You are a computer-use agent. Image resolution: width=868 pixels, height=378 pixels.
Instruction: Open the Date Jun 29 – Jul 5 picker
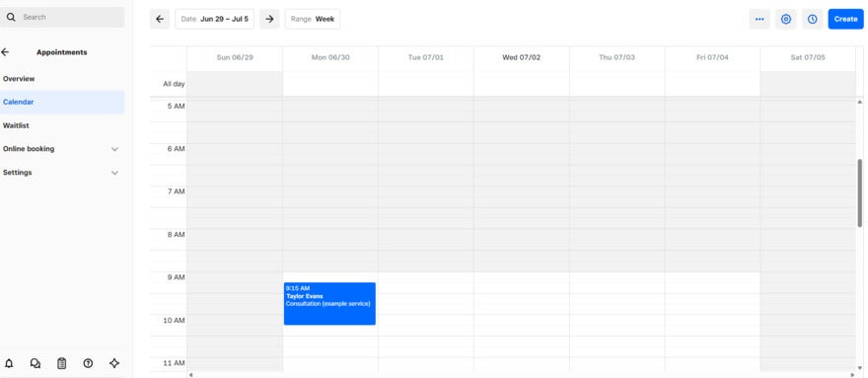tap(215, 19)
